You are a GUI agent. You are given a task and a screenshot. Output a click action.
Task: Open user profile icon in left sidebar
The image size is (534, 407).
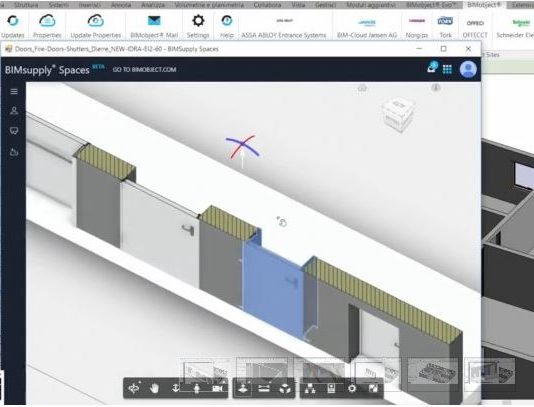click(x=14, y=111)
